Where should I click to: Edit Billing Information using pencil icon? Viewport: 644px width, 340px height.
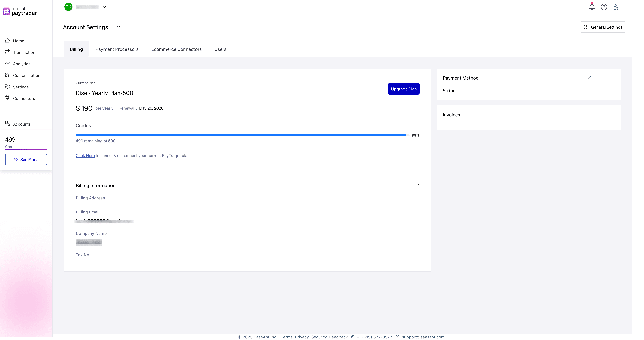click(x=417, y=185)
